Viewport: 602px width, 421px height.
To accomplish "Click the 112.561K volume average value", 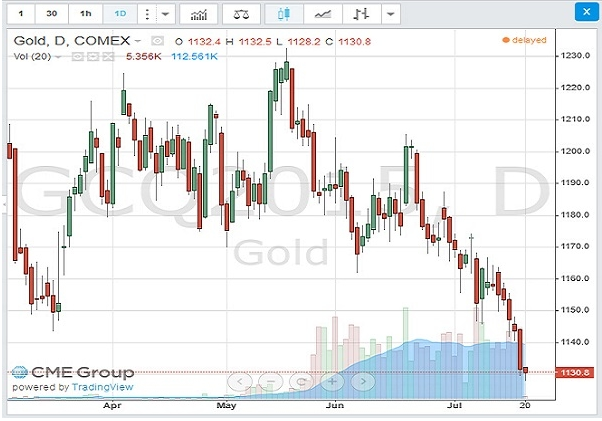I will pyautogui.click(x=194, y=57).
